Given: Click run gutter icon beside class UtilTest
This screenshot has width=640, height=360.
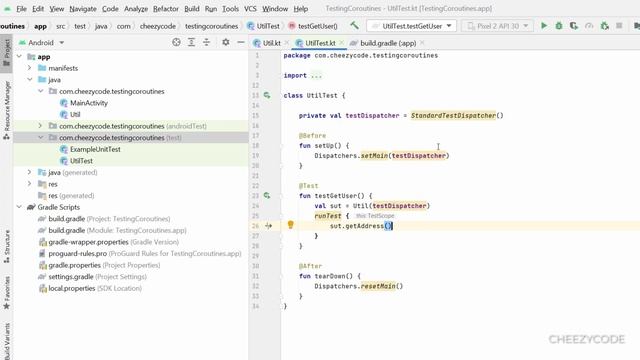Looking at the screenshot, I should (267, 95).
